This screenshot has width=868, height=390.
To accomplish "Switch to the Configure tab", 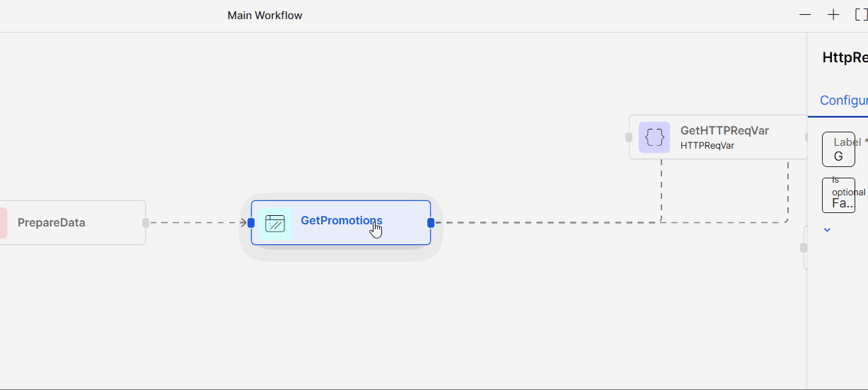I will pyautogui.click(x=843, y=101).
